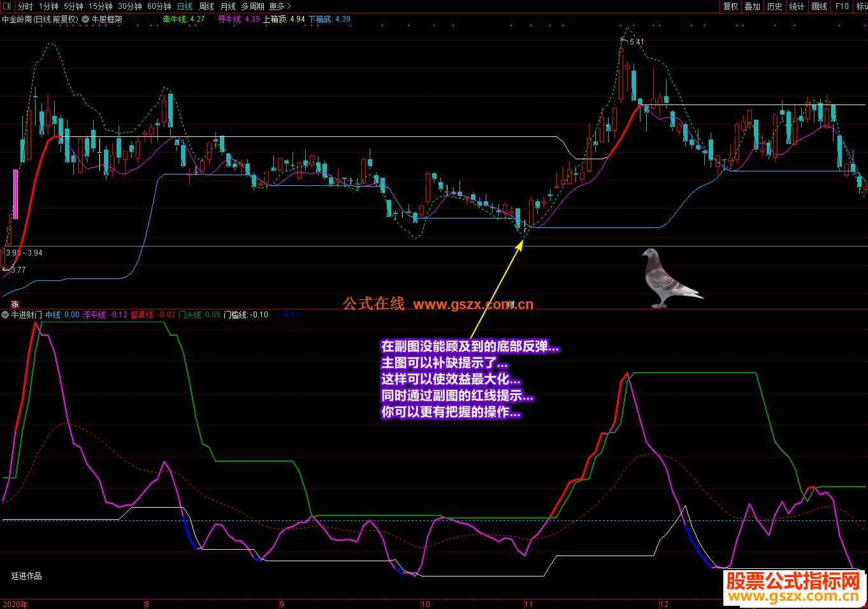Image resolution: width=868 pixels, height=609 pixels.
Task: Click the 2020年 label on the time axis
Action: (15, 604)
